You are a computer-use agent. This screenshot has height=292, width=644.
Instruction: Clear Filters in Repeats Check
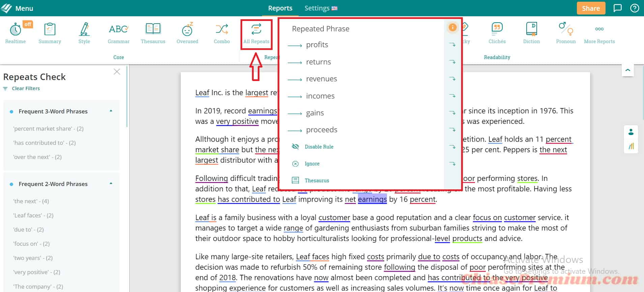[22, 88]
